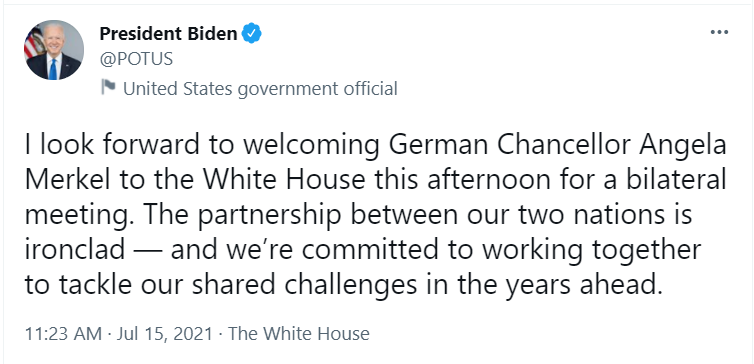
Task: Open the @POTUS handle link
Action: 136,59
